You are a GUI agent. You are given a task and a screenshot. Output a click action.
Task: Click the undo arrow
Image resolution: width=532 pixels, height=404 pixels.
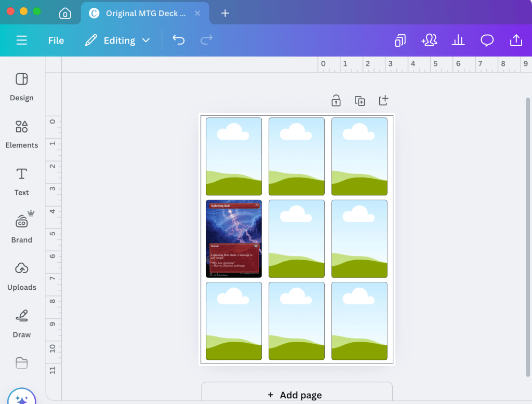(x=178, y=41)
